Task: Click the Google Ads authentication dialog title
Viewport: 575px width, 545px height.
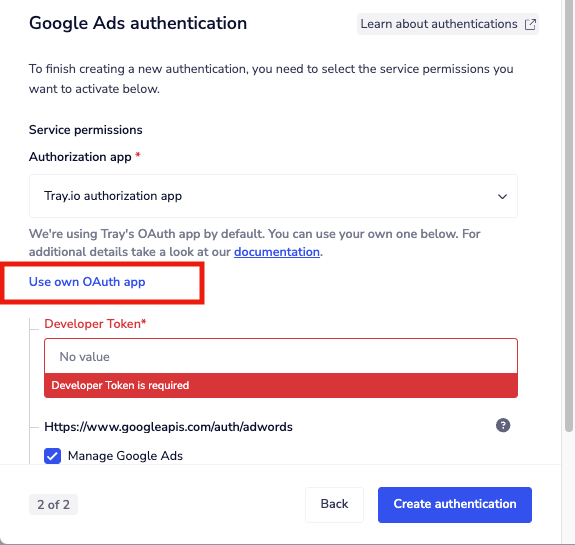Action: tap(138, 23)
